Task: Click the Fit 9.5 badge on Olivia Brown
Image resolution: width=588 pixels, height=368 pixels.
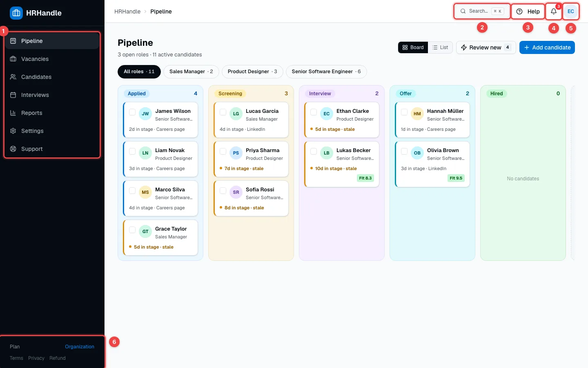Action: 456,178
